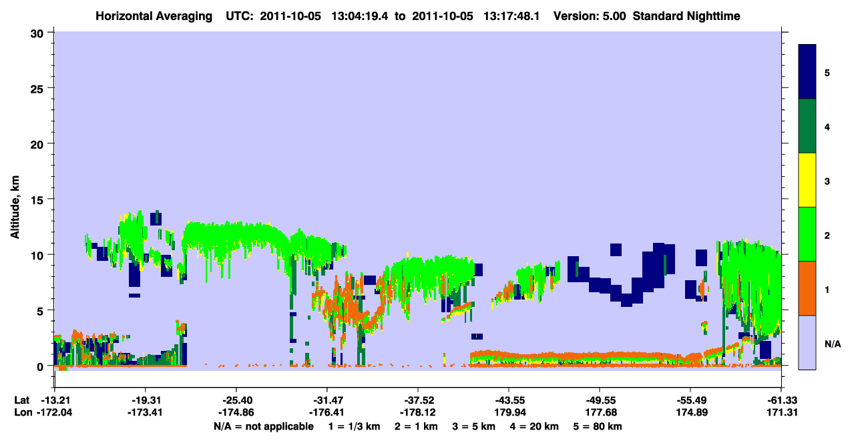Click the y-axis tick label '15'

point(37,199)
